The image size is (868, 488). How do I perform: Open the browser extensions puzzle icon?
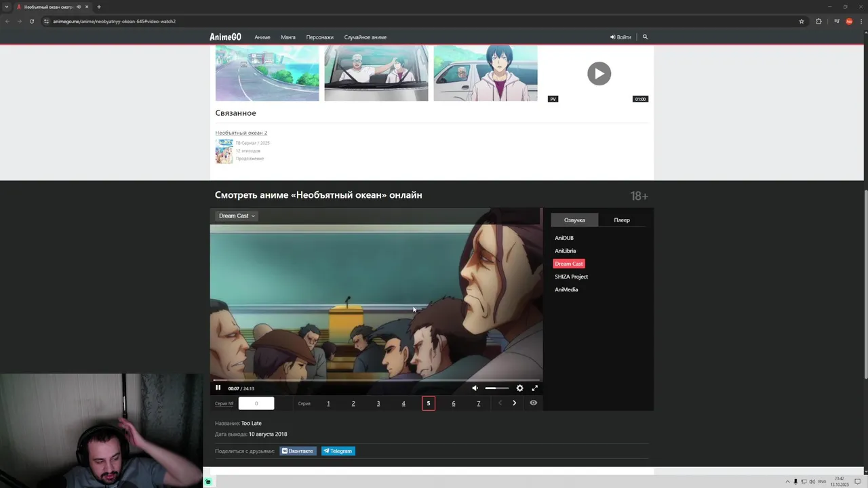[818, 21]
